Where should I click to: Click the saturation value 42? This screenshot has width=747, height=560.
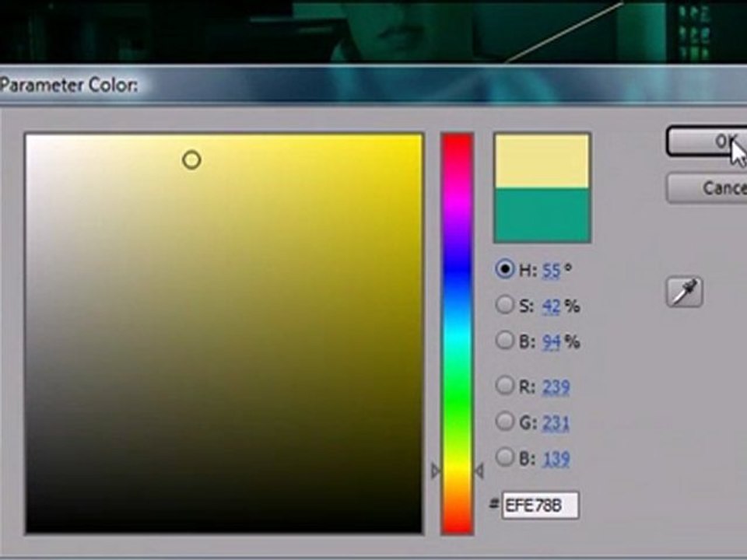point(551,306)
